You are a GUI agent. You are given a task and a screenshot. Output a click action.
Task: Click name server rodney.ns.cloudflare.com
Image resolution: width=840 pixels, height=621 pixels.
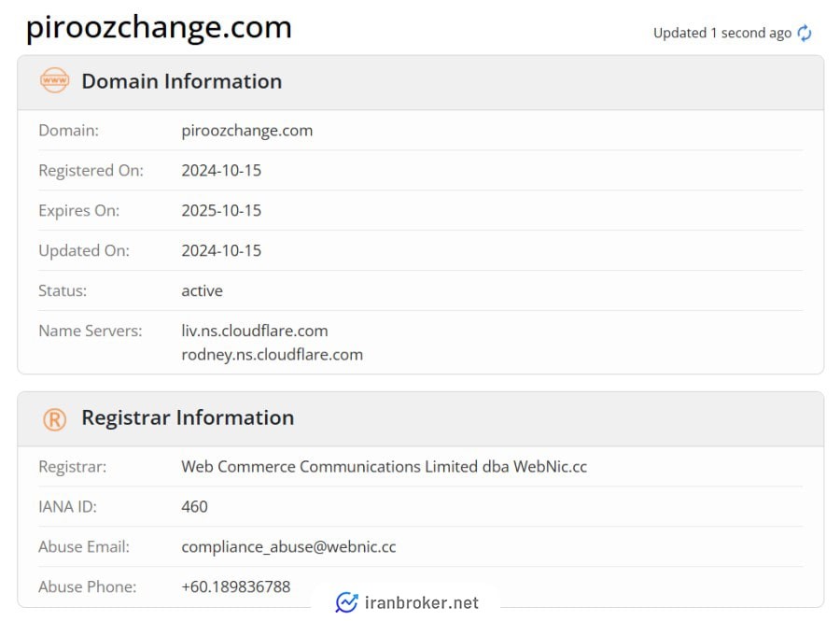(x=273, y=355)
